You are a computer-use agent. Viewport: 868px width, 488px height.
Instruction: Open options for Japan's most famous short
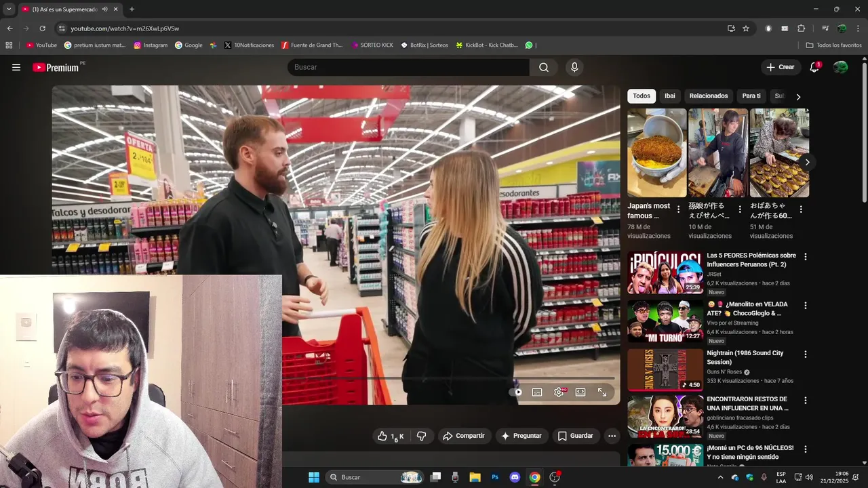679,209
